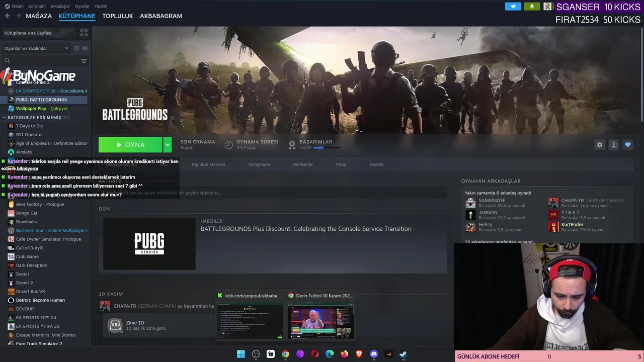The height and width of the screenshot is (362, 644).
Task: Go forward with the Steam forward arrow
Action: pos(18,16)
